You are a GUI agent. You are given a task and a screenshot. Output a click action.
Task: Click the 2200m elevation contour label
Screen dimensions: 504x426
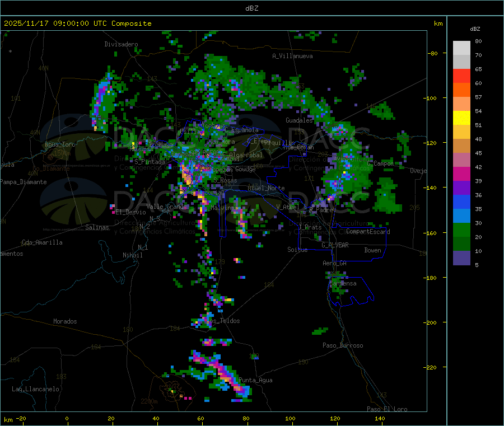point(149,401)
